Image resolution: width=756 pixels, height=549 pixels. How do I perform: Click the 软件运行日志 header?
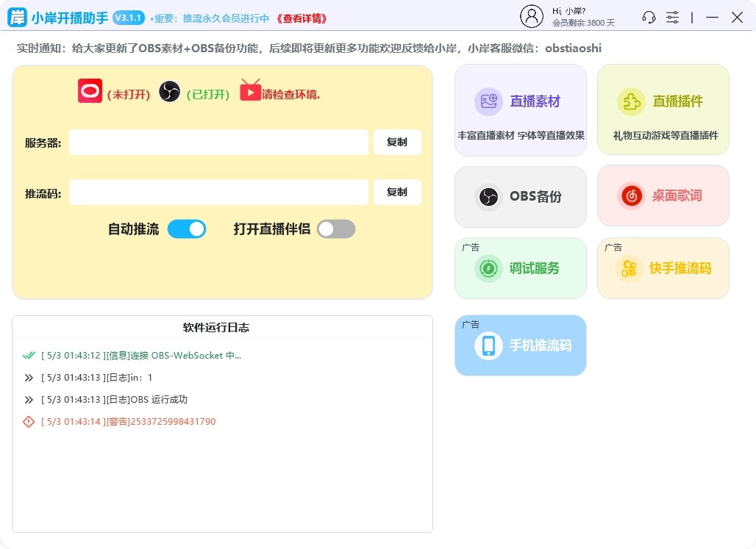(216, 328)
